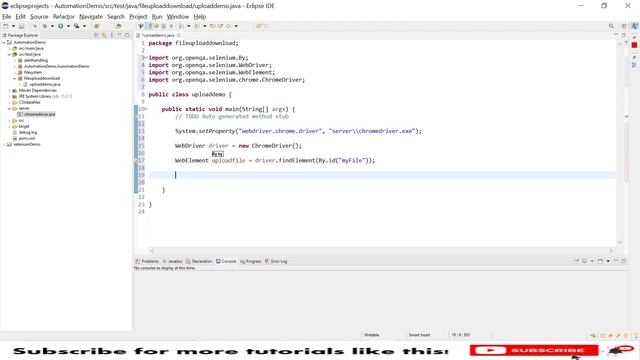The image size is (640, 360).
Task: Select chromedriver.exe in Package Explorer
Action: 39,114
